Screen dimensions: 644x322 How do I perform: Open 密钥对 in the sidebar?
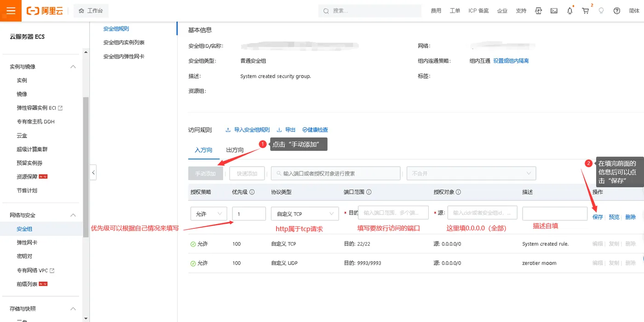(24, 256)
